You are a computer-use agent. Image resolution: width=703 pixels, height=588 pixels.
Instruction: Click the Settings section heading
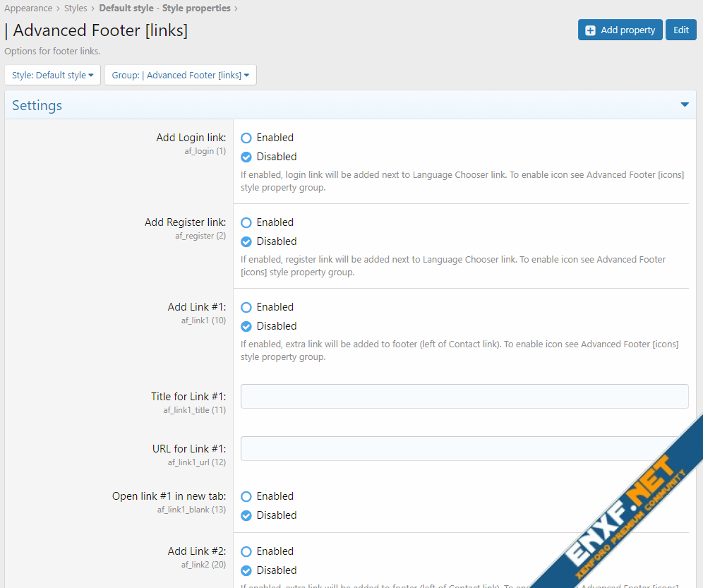(x=37, y=105)
